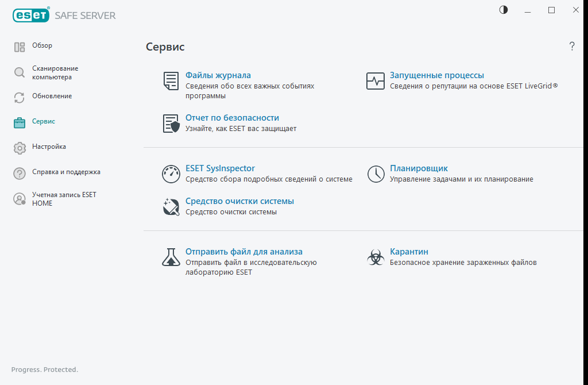The height and width of the screenshot is (385, 588).
Task: Click the security report shield icon
Action: click(171, 124)
